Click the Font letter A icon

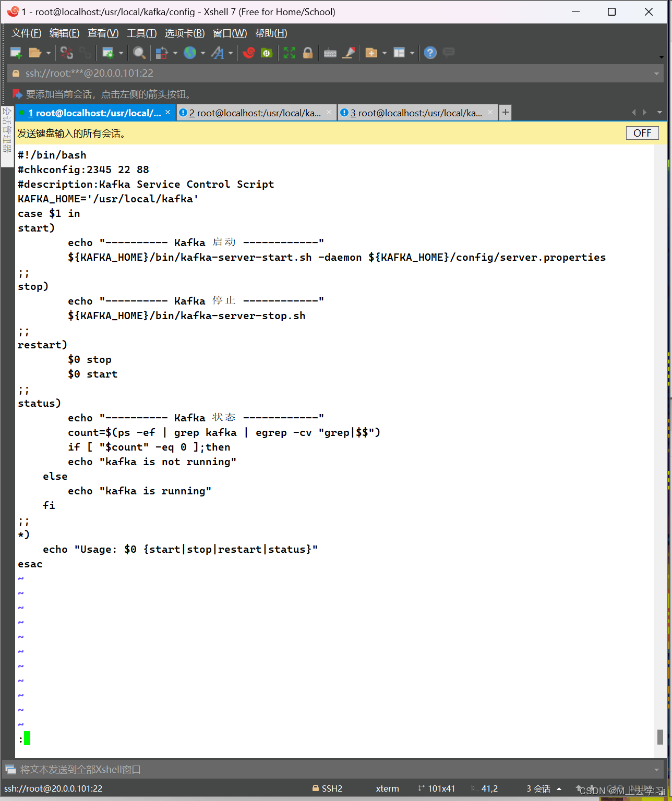[x=218, y=53]
